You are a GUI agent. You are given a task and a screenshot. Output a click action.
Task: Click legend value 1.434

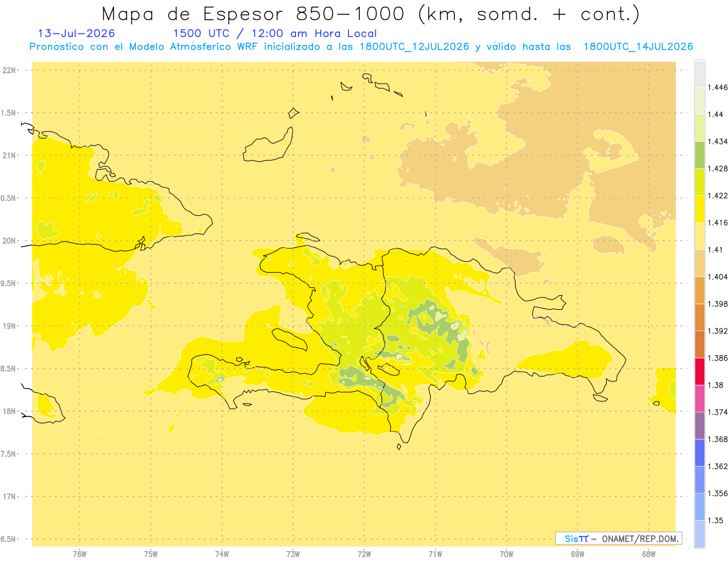[x=718, y=141]
